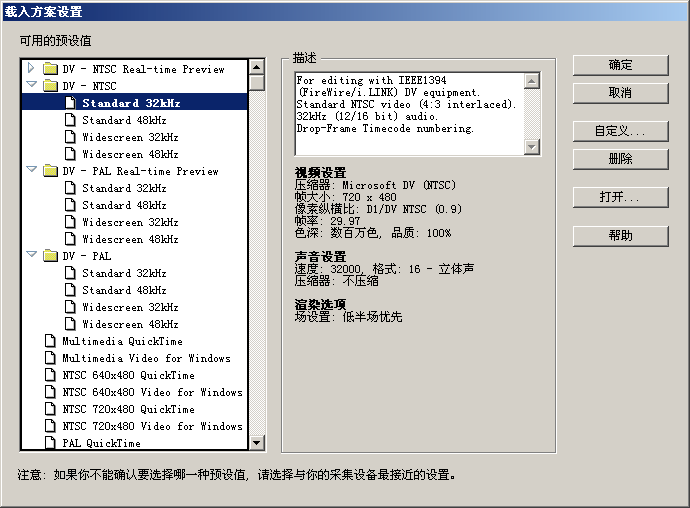Click preset list scrollbar down arrow
Viewport: 690px width, 508px height.
point(257,442)
